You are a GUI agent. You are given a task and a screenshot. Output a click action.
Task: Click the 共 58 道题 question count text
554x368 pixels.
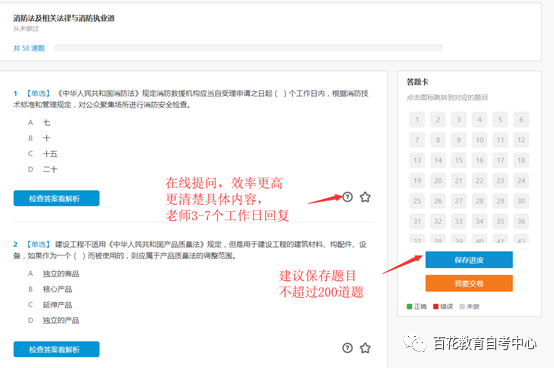pos(29,48)
